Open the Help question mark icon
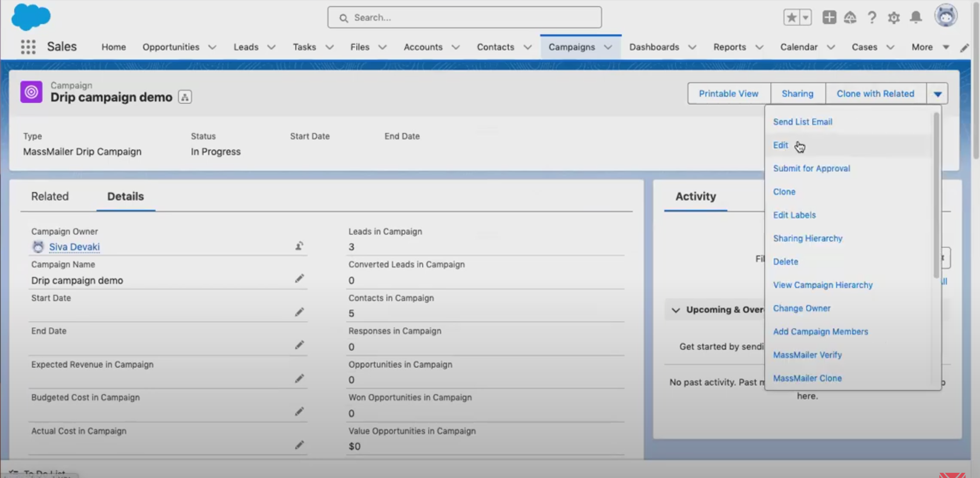Screen dimensions: 980x478 [x=872, y=17]
